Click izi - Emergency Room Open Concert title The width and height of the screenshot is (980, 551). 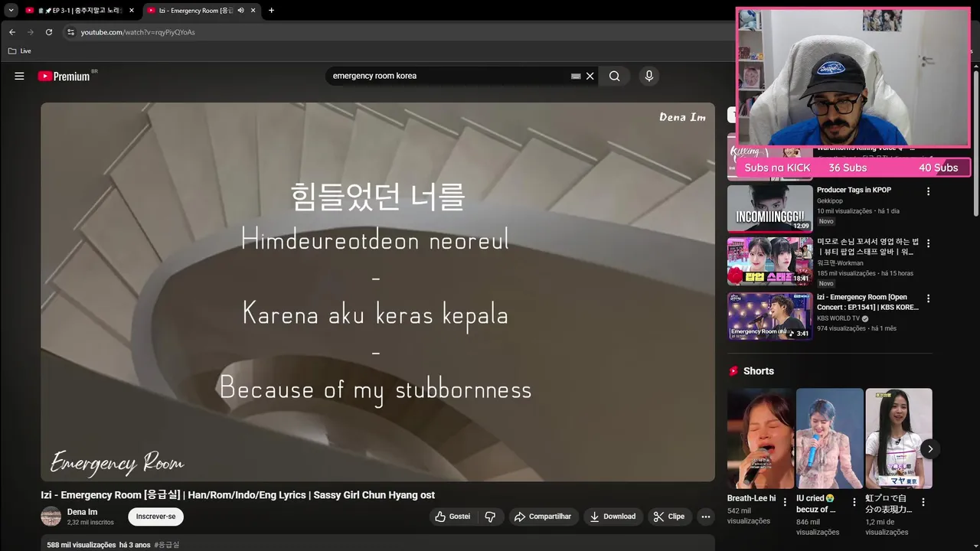(867, 302)
